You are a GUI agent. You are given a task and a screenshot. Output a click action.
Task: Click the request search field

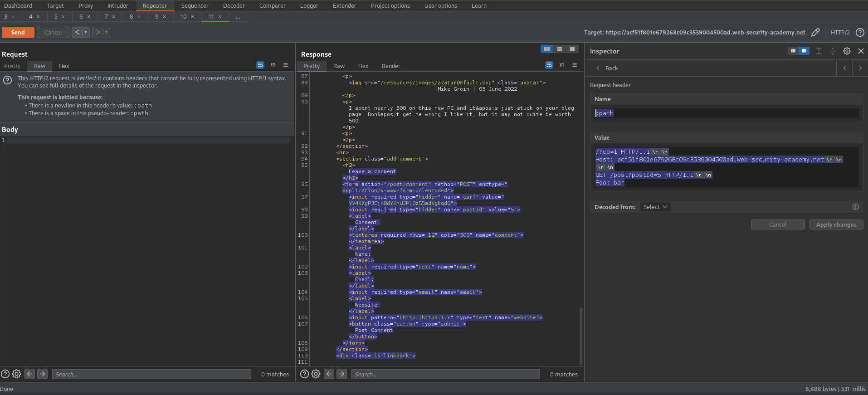pos(151,374)
